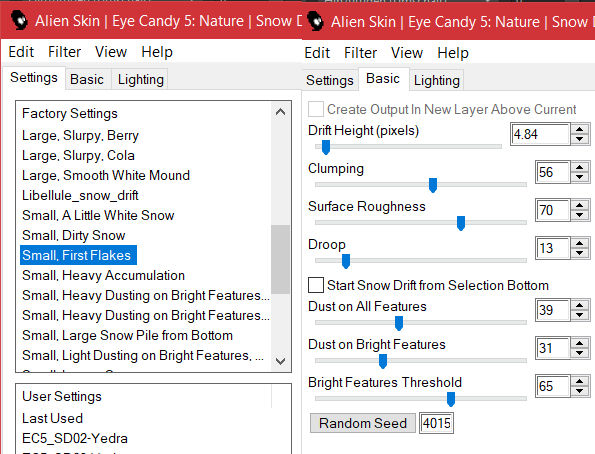Screen dimensions: 595x454
Task: Decrease Bright Features Threshold spinner
Action: pos(579,391)
